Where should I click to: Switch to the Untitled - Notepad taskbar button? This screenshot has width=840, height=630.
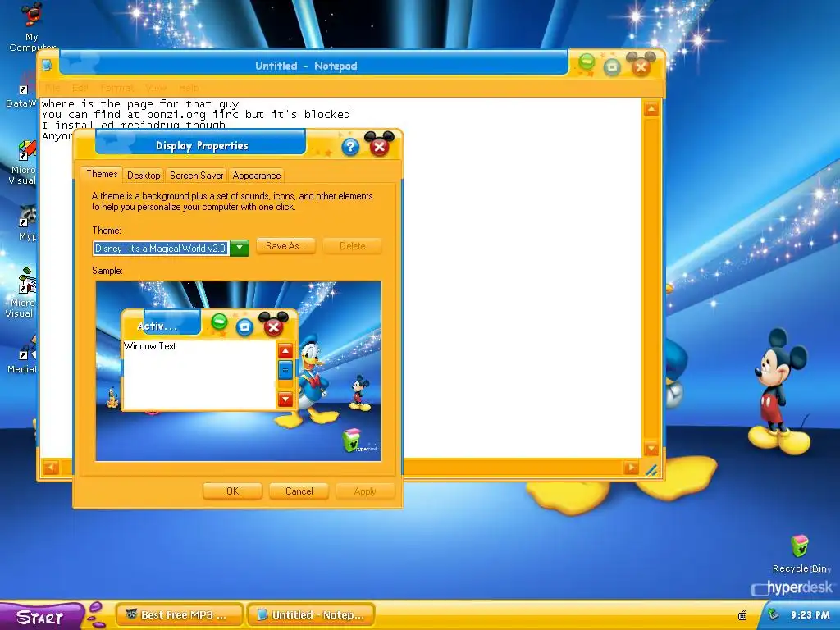[311, 614]
